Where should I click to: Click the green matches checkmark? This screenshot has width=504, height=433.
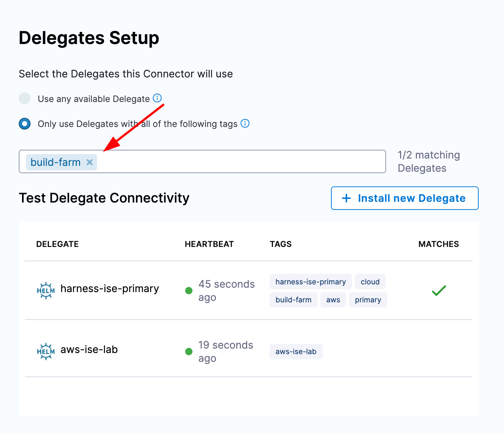point(439,291)
